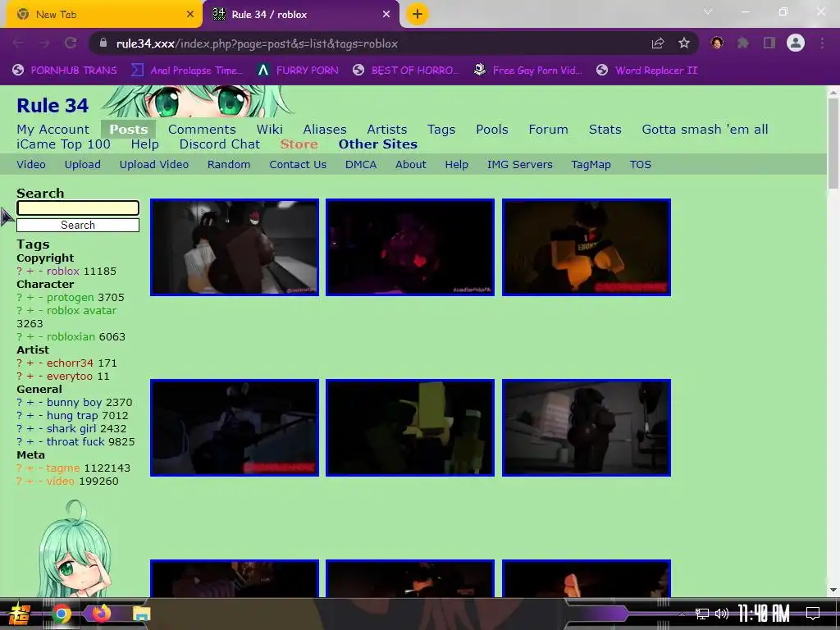This screenshot has height=630, width=840.
Task: Add the video tag with its plus
Action: tap(30, 481)
